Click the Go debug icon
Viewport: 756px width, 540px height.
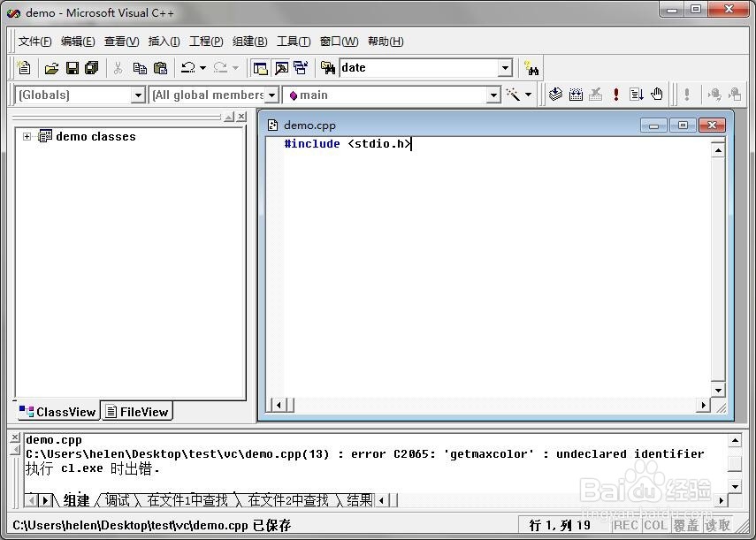(x=636, y=94)
